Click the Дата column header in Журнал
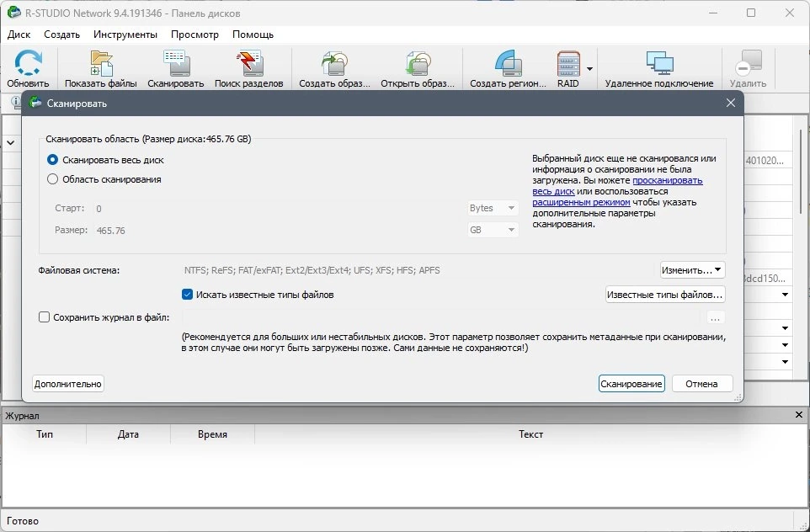The image size is (810, 532). click(x=128, y=434)
